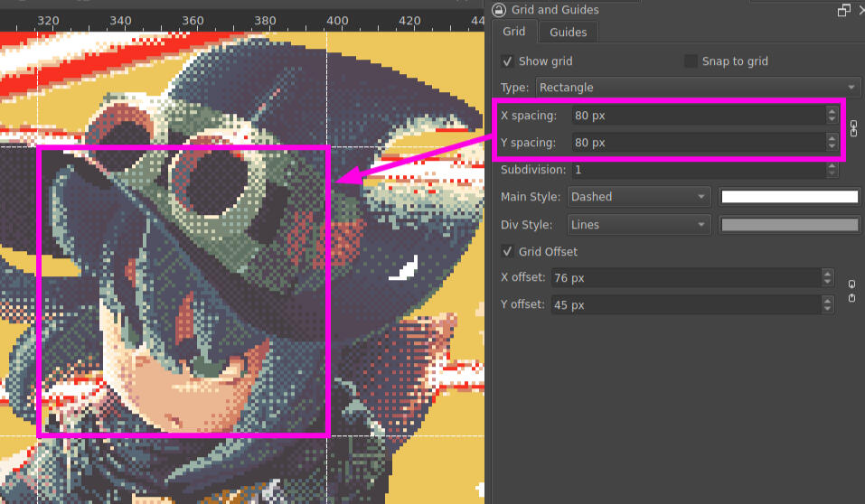Viewport: 865px width, 504px height.
Task: Toggle the X/Y offset chain link
Action: click(851, 291)
